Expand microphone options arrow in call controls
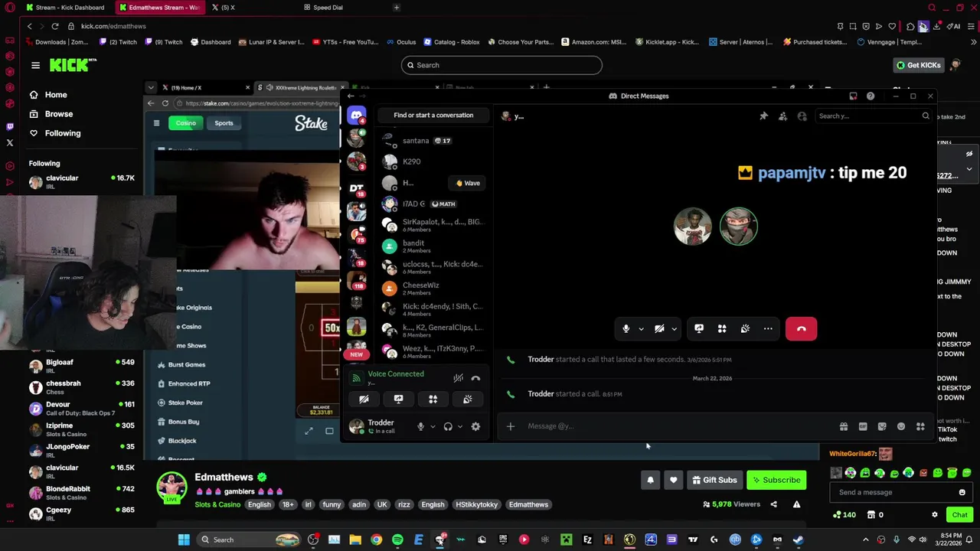 pyautogui.click(x=641, y=329)
